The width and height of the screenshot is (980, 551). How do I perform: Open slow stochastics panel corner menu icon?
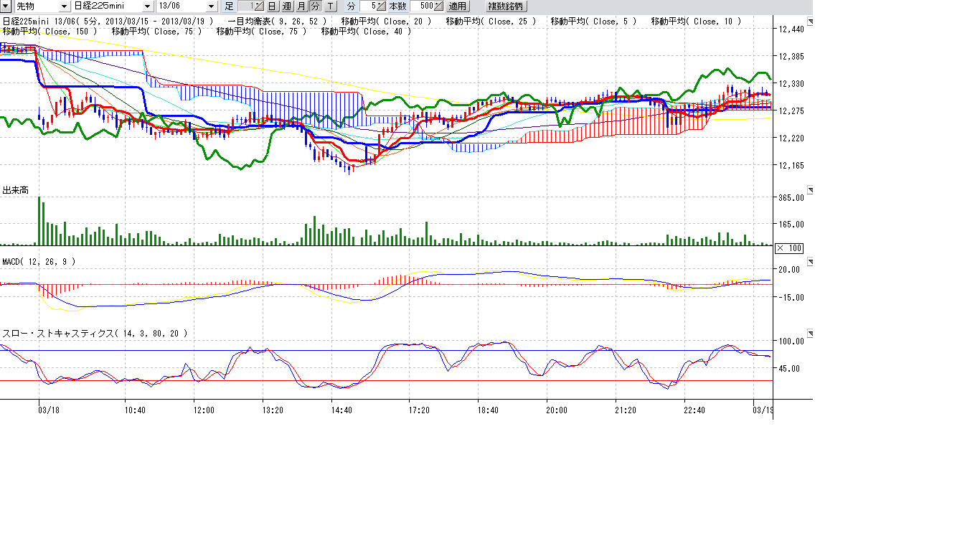[x=810, y=334]
